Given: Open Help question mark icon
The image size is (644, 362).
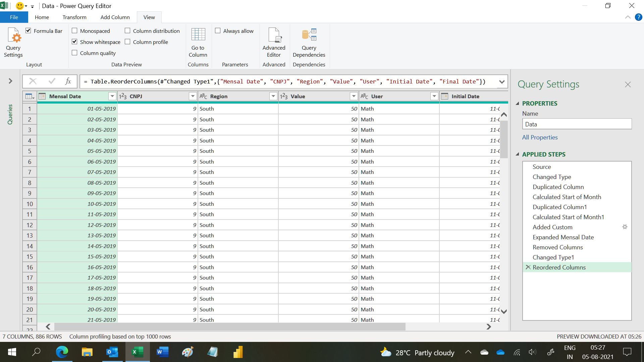Looking at the screenshot, I should coord(638,17).
